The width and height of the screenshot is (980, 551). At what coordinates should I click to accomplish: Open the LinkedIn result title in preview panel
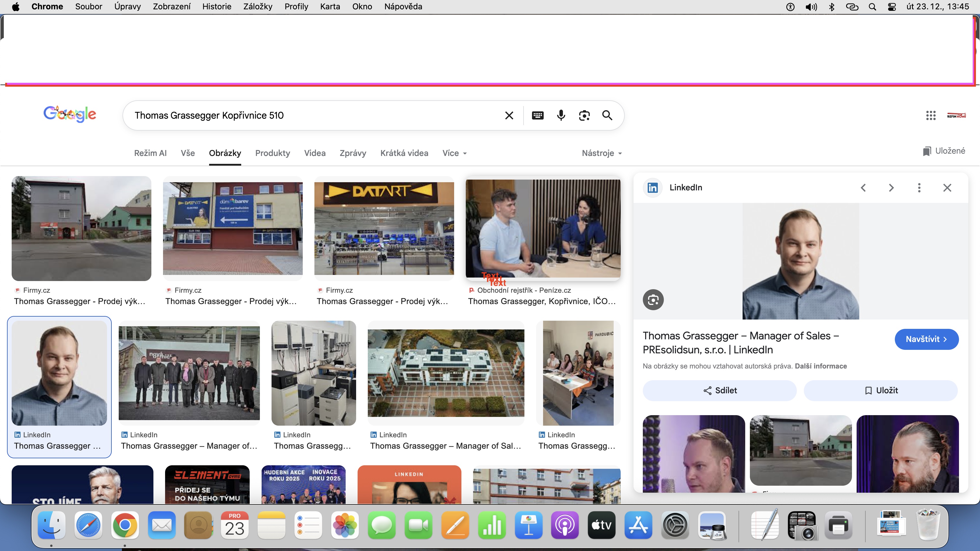pos(741,343)
